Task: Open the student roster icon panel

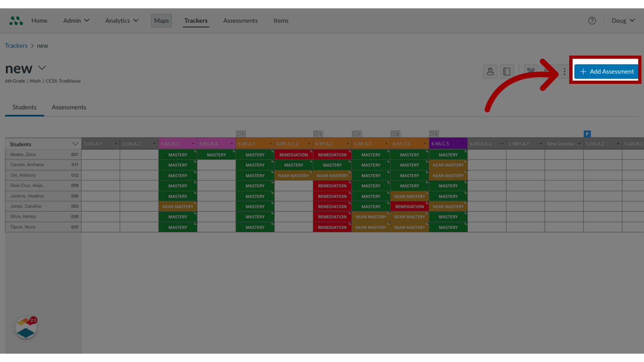Action: (x=490, y=71)
